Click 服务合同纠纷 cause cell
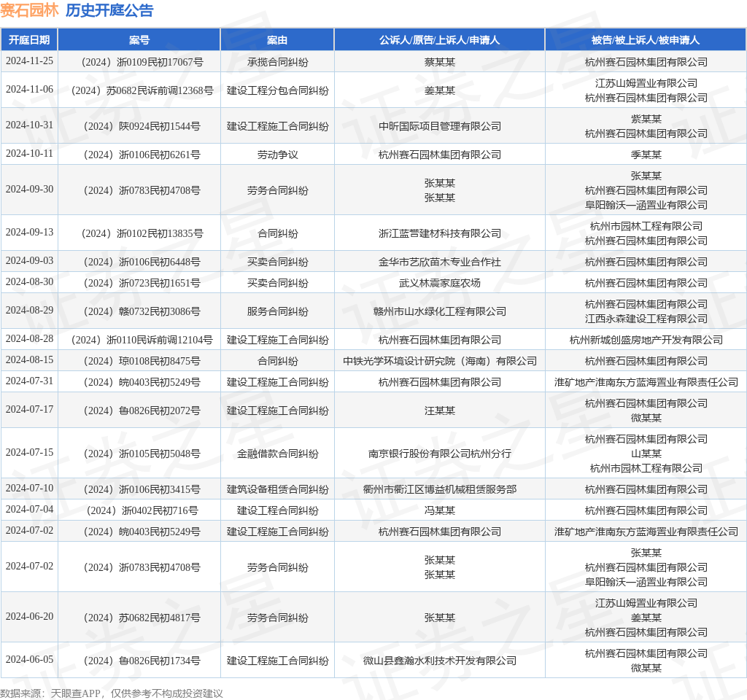 (278, 311)
